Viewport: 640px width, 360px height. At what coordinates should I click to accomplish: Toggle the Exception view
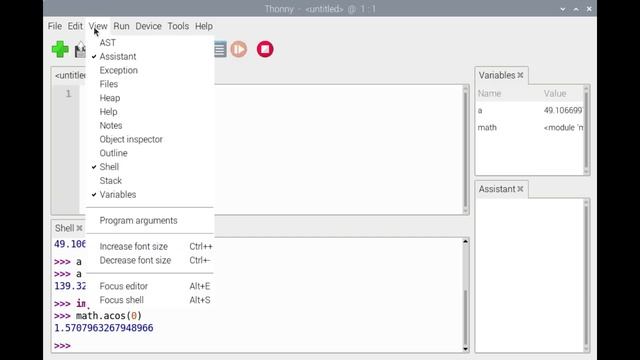118,70
